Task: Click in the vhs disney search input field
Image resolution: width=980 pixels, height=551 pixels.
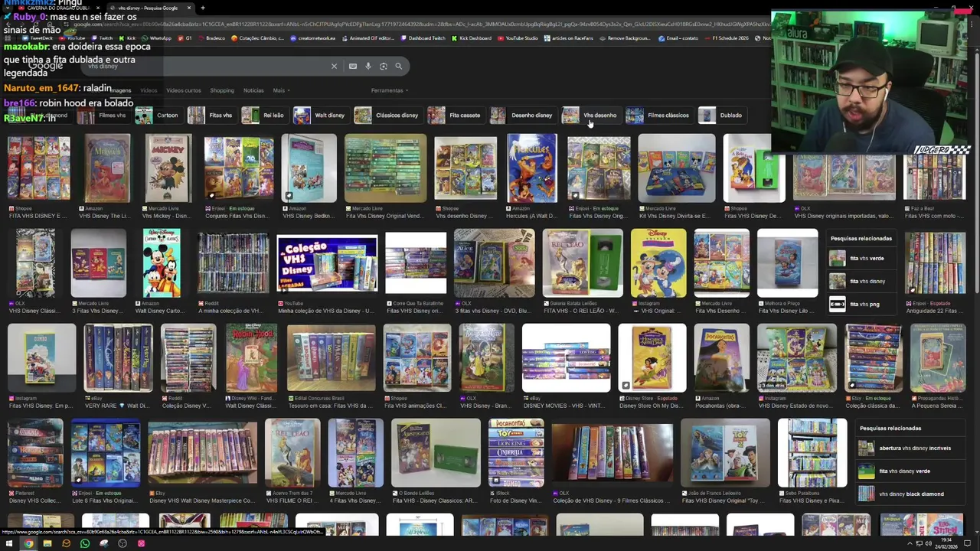Action: [x=207, y=67]
